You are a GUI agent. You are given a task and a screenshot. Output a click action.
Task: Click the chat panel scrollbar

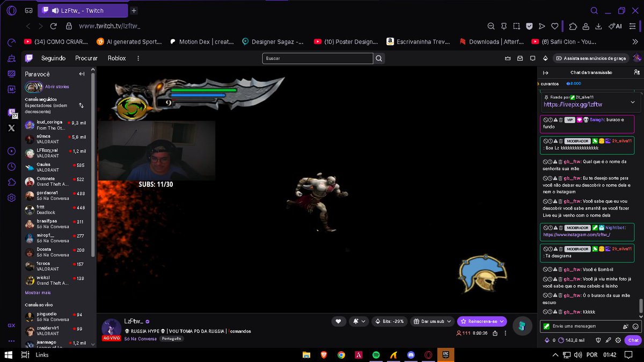tap(641, 306)
